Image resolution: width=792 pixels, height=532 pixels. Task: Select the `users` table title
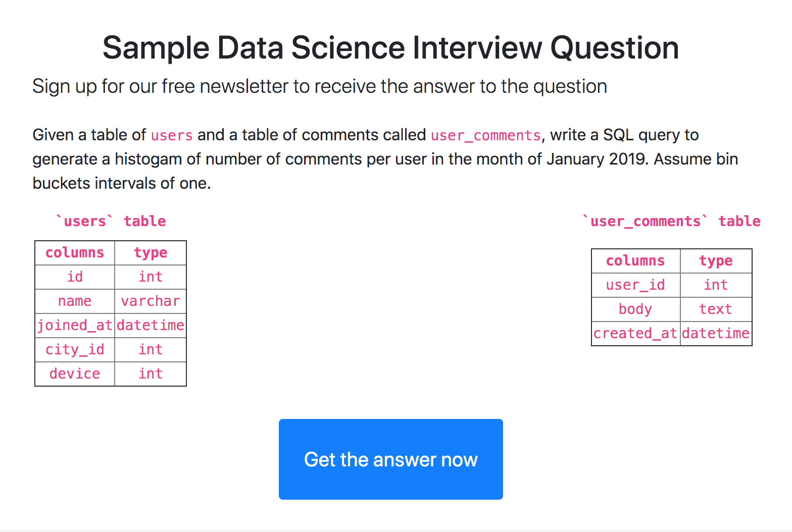click(110, 221)
